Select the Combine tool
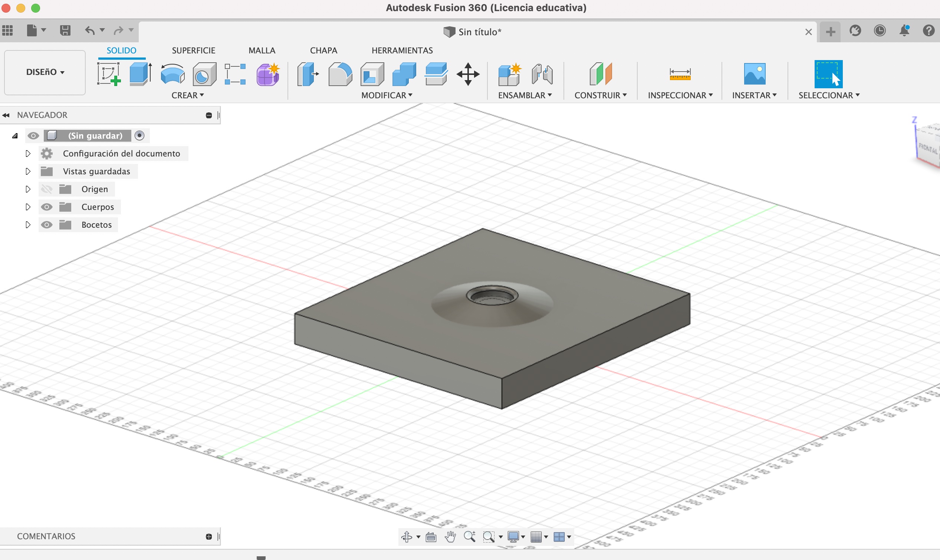 pos(404,74)
